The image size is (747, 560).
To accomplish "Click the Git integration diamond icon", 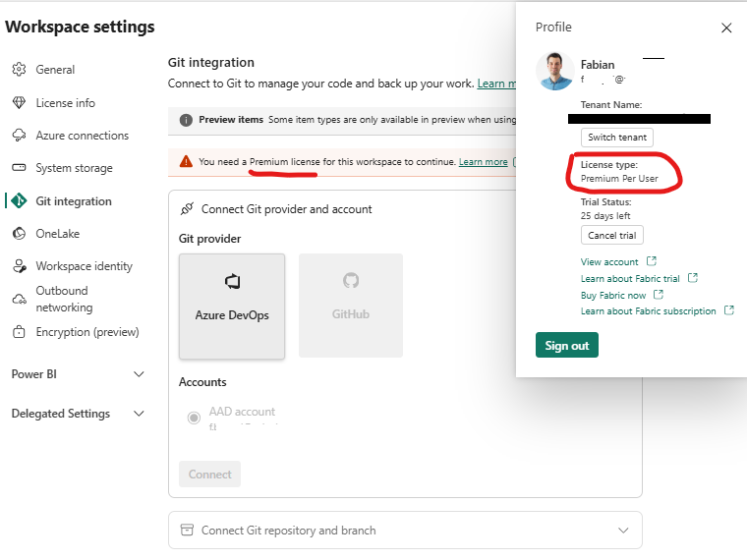I will pyautogui.click(x=19, y=201).
